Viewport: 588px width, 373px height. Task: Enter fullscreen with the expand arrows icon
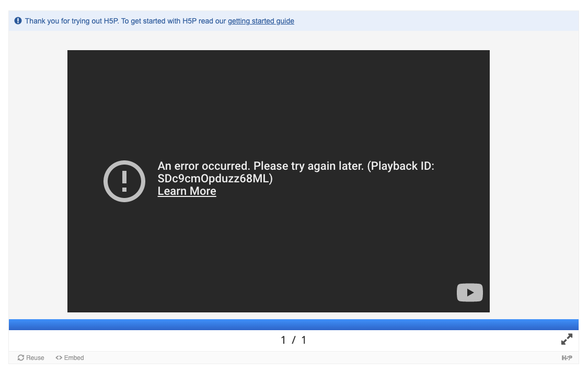(x=567, y=339)
